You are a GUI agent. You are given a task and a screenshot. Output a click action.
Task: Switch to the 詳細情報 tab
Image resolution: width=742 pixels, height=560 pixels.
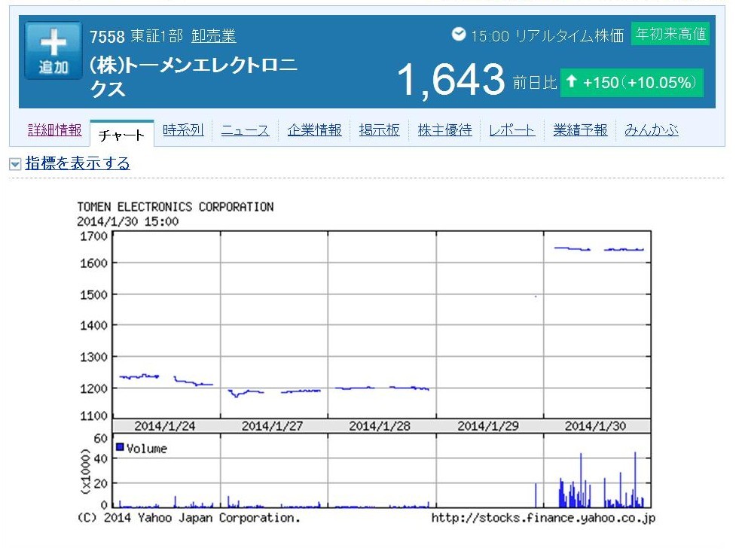coord(54,129)
